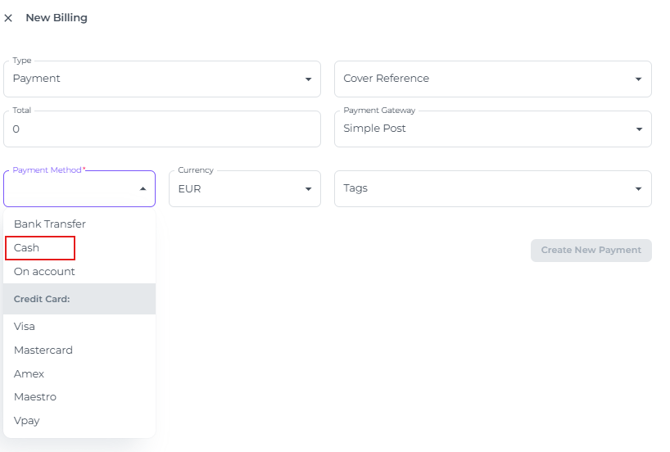Select On account payment option

[44, 271]
